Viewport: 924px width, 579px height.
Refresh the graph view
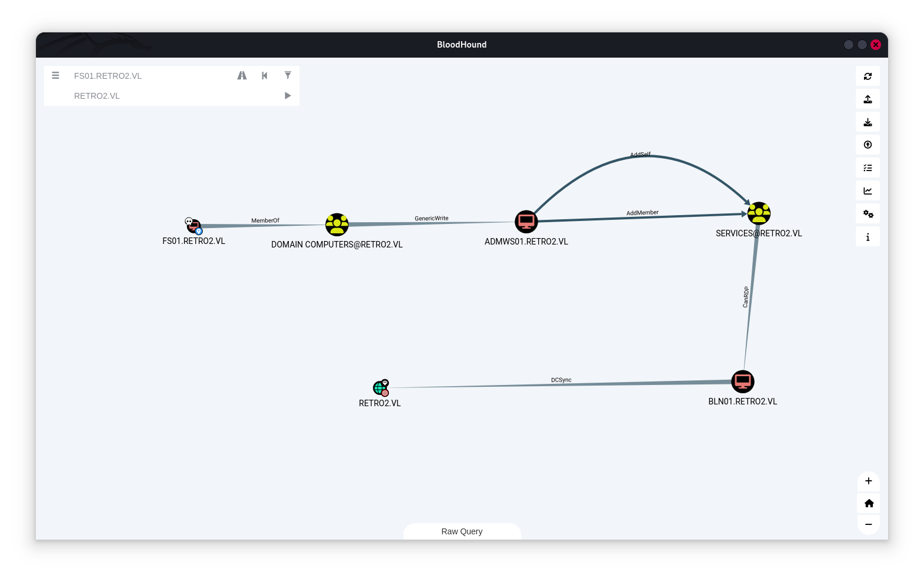(868, 76)
